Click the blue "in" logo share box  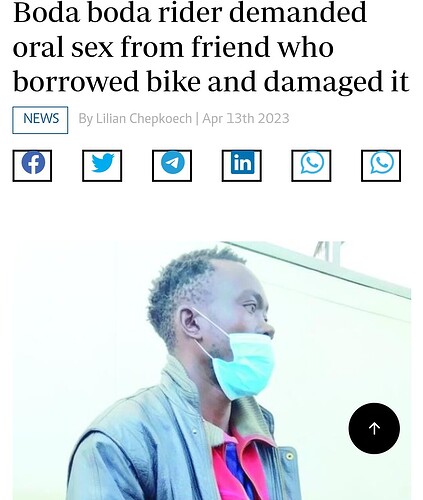click(x=242, y=166)
